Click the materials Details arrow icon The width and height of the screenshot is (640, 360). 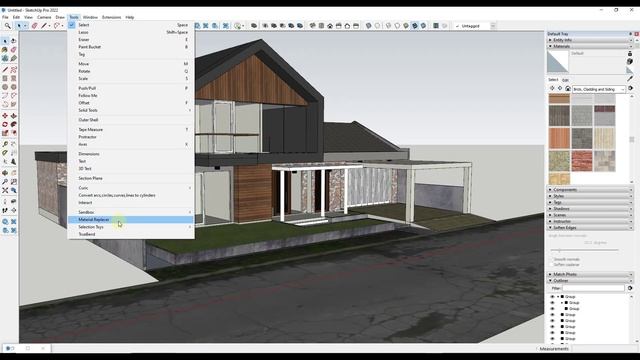click(x=630, y=89)
